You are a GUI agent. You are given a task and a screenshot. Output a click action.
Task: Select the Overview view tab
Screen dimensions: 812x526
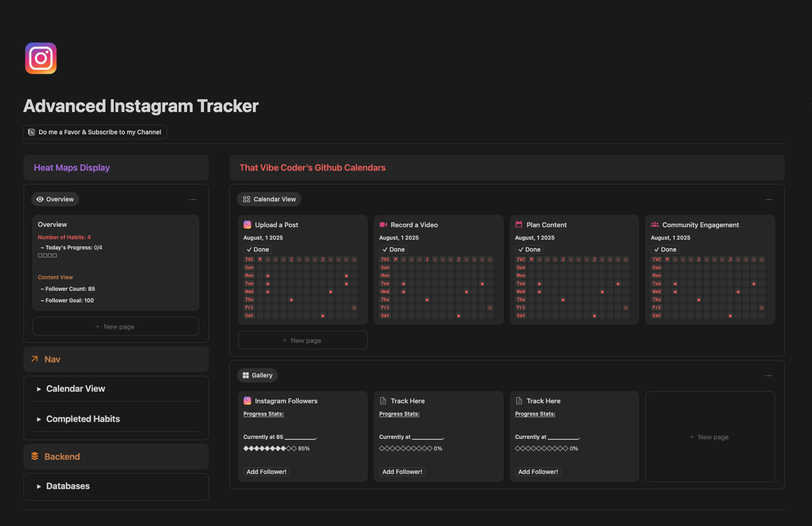[55, 199]
